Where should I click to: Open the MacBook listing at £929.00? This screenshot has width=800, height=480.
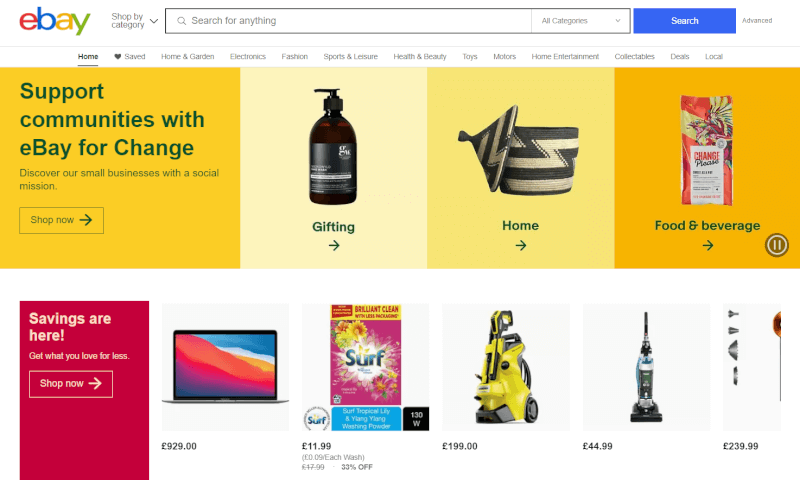click(x=225, y=367)
